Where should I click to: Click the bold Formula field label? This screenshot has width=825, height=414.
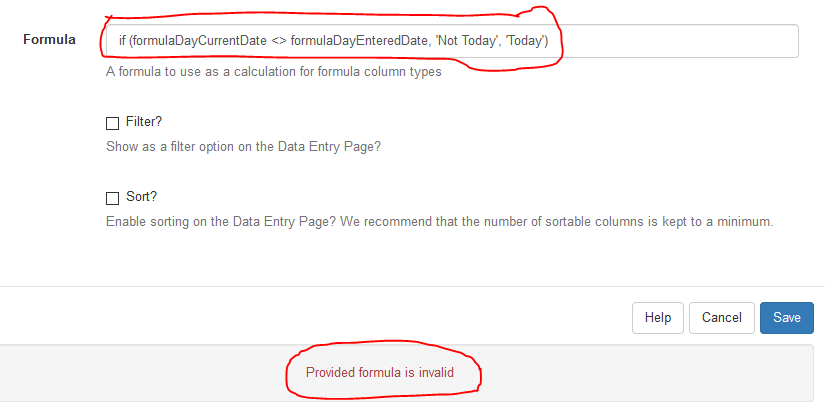[49, 39]
